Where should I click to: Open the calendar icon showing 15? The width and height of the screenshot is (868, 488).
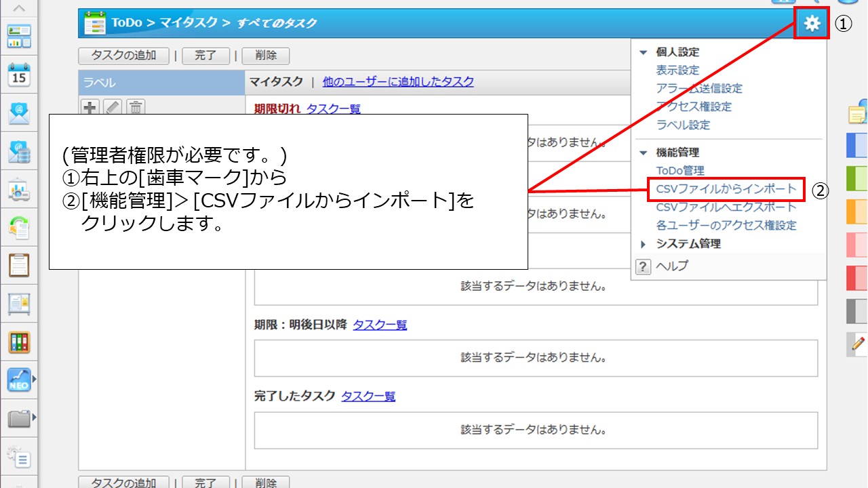coord(19,75)
